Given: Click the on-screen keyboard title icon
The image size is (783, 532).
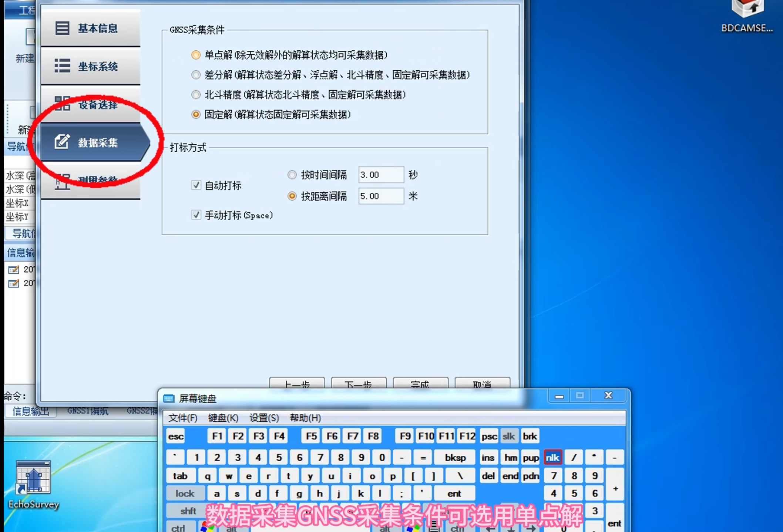Looking at the screenshot, I should 169,398.
